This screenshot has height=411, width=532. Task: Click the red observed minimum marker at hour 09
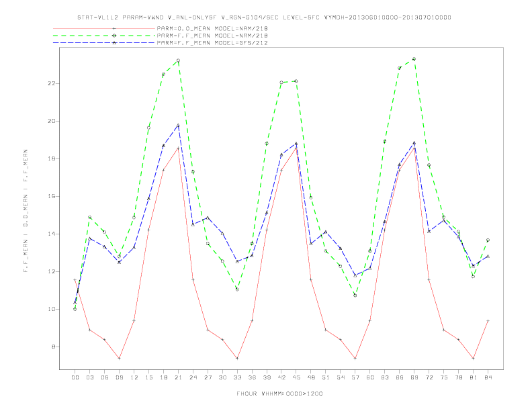119,359
